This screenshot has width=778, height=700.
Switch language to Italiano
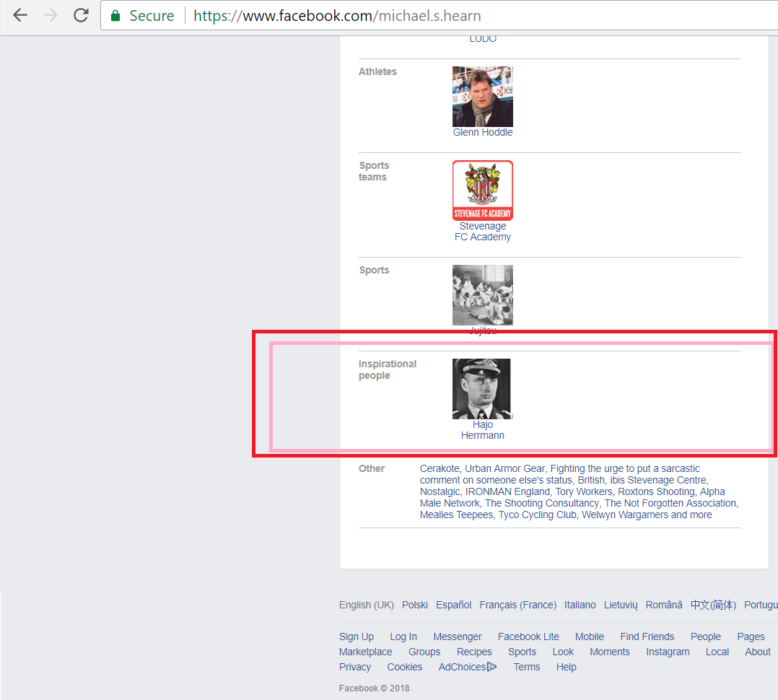click(x=580, y=605)
